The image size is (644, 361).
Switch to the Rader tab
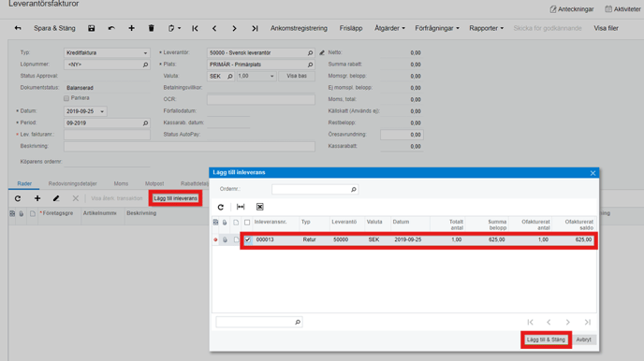pos(24,184)
